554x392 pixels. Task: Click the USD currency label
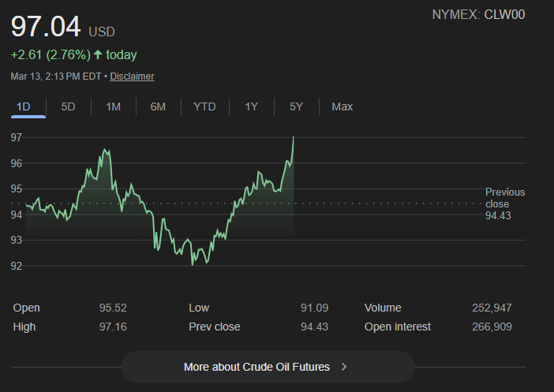102,32
